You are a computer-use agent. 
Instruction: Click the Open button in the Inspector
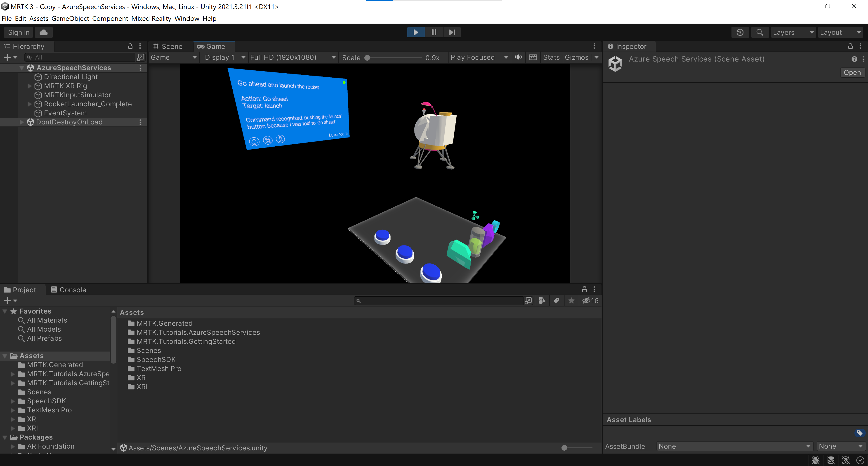coord(852,72)
